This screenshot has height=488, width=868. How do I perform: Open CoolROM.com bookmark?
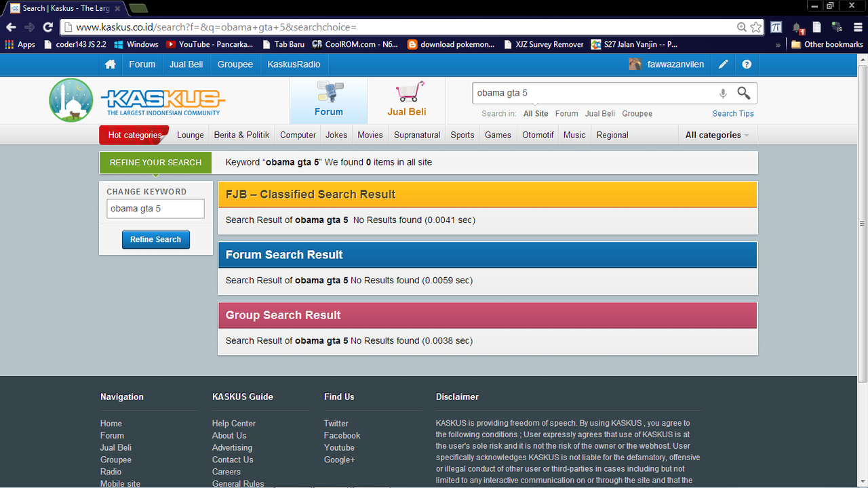(355, 44)
